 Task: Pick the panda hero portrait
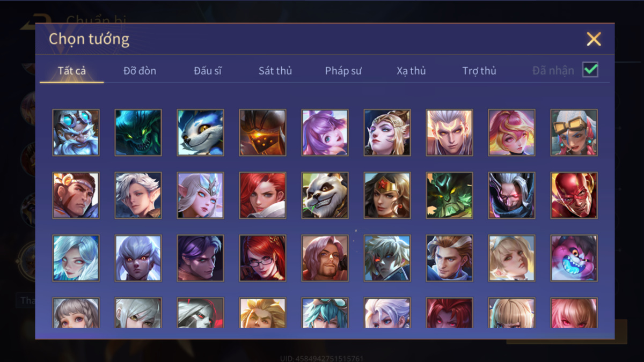coord(325,195)
